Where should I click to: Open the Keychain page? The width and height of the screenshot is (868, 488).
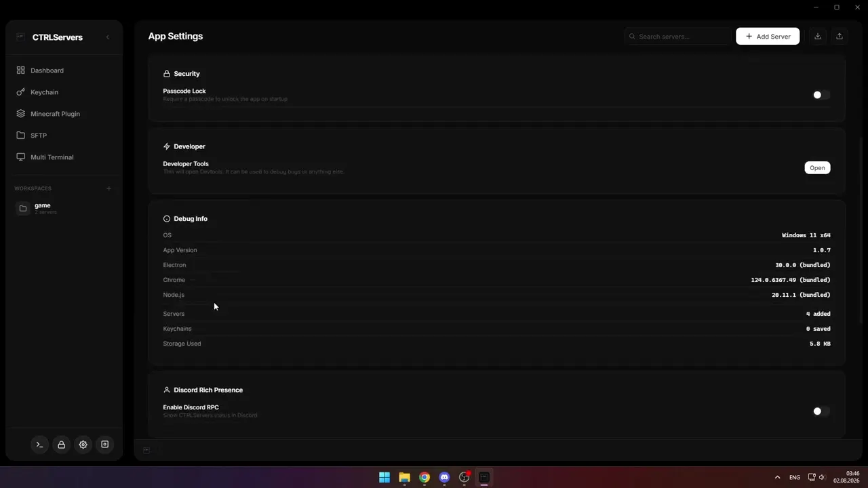[x=64, y=92]
